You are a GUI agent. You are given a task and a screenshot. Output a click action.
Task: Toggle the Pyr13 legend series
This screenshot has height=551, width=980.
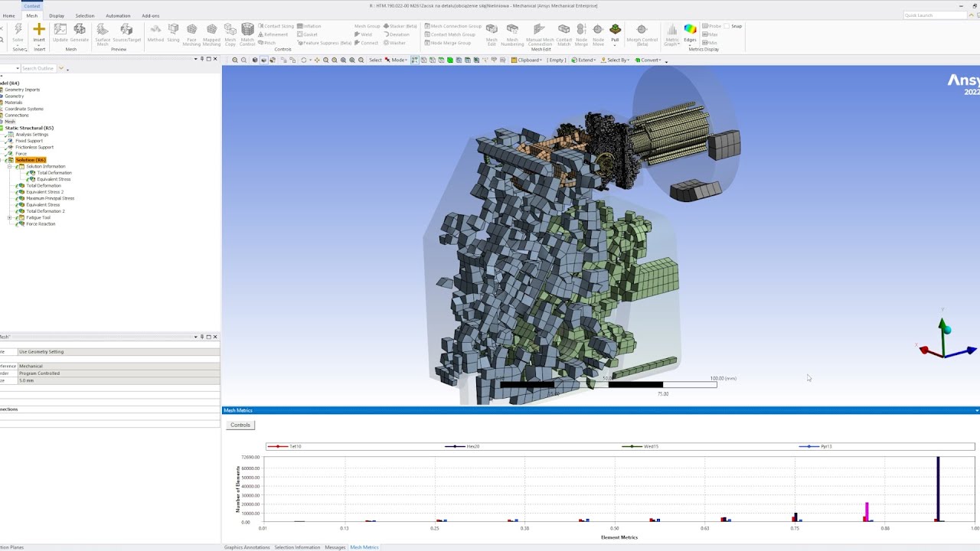(x=815, y=446)
